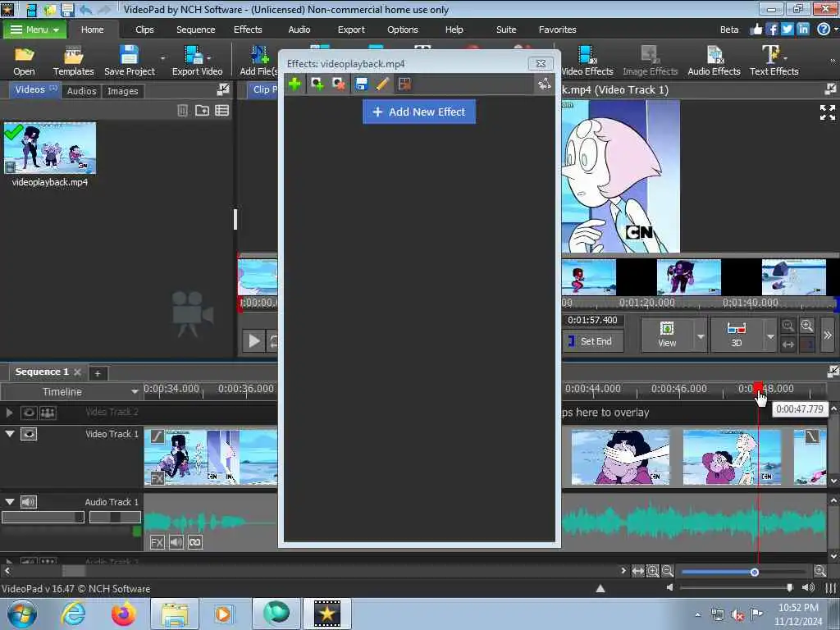Toggle visibility eye of Video Track 2

pos(29,413)
